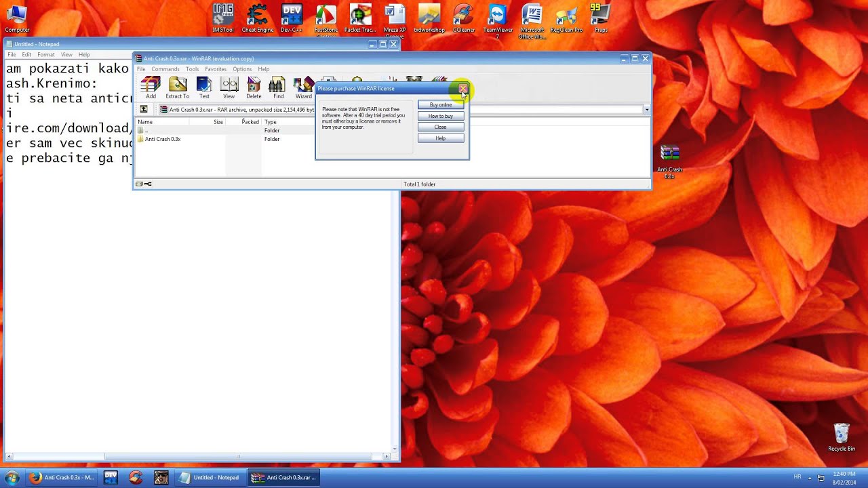Screen dimensions: 868x488
Task: Open the Computer desktop icon
Action: coord(17,18)
